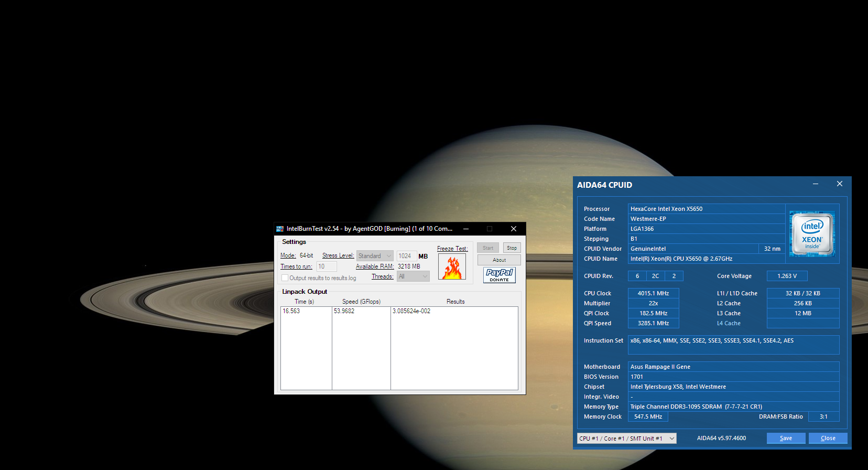Image resolution: width=868 pixels, height=470 pixels.
Task: Click the DRAM:FSB Ratio value 3:1
Action: (x=823, y=416)
